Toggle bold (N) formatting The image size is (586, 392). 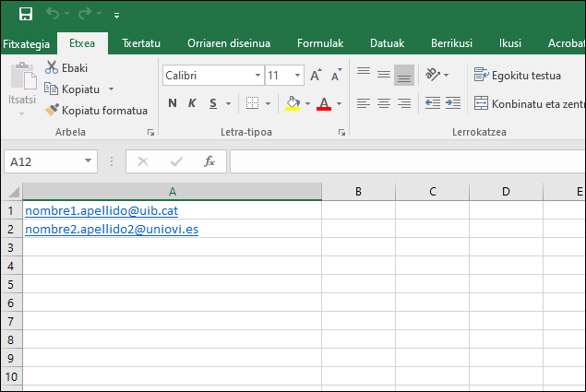point(173,103)
